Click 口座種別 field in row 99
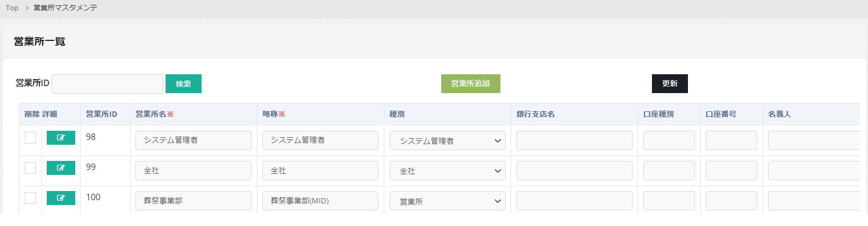The height and width of the screenshot is (226, 868). pyautogui.click(x=669, y=171)
